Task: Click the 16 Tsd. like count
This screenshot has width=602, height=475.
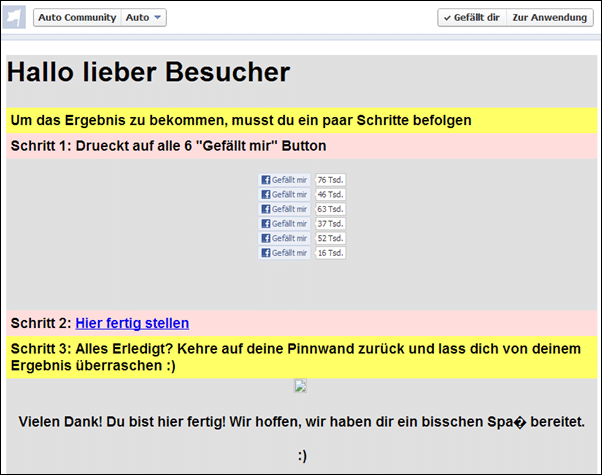Action: click(x=330, y=253)
